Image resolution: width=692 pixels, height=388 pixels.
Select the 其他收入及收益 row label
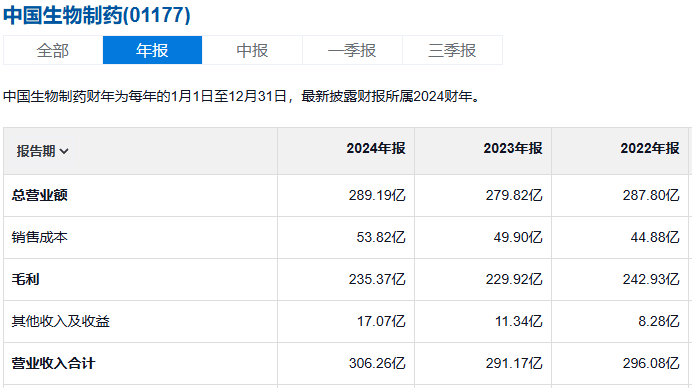tap(60, 321)
